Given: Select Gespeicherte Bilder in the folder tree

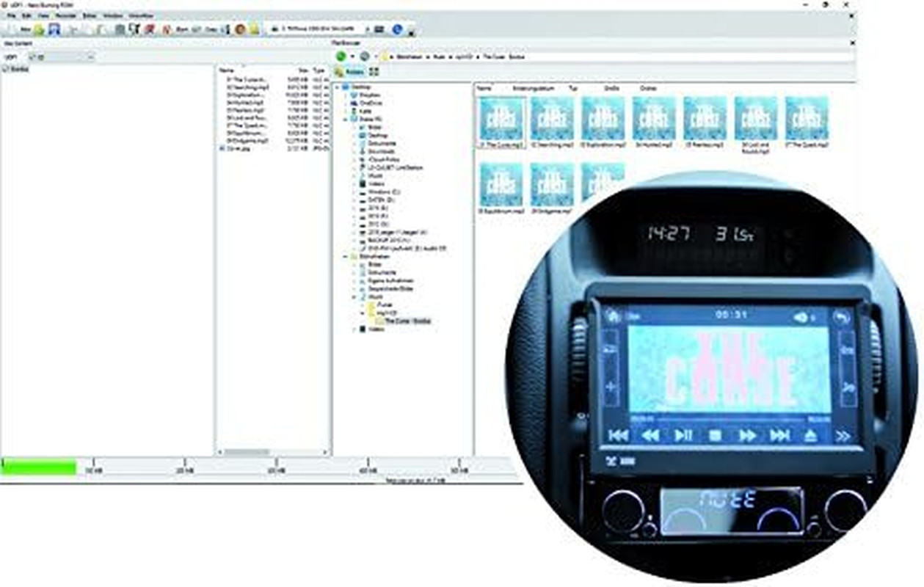Looking at the screenshot, I should pos(387,289).
